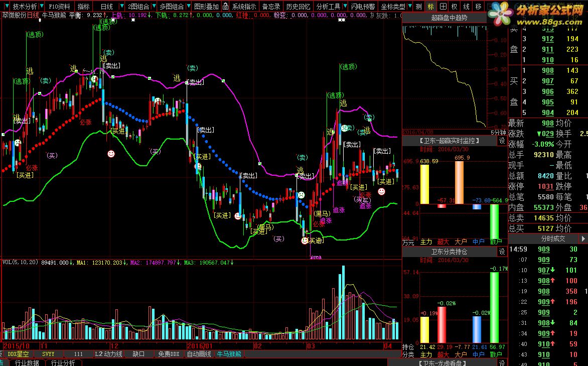Open 坐标类型 menu

click(x=393, y=7)
